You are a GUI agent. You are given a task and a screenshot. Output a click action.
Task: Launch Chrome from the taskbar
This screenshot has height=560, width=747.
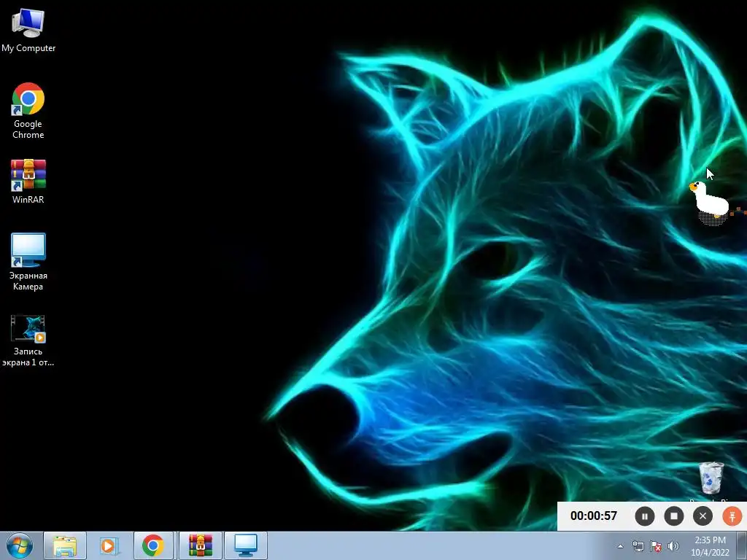[153, 545]
